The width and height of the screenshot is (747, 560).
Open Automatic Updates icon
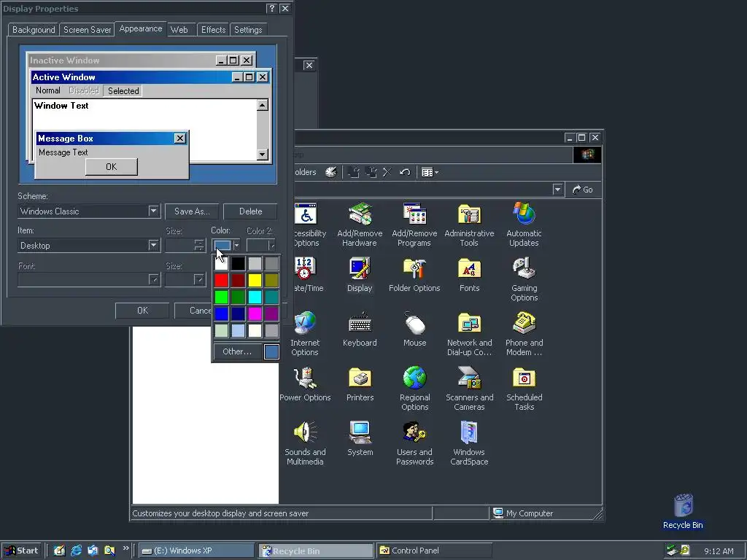(x=524, y=225)
